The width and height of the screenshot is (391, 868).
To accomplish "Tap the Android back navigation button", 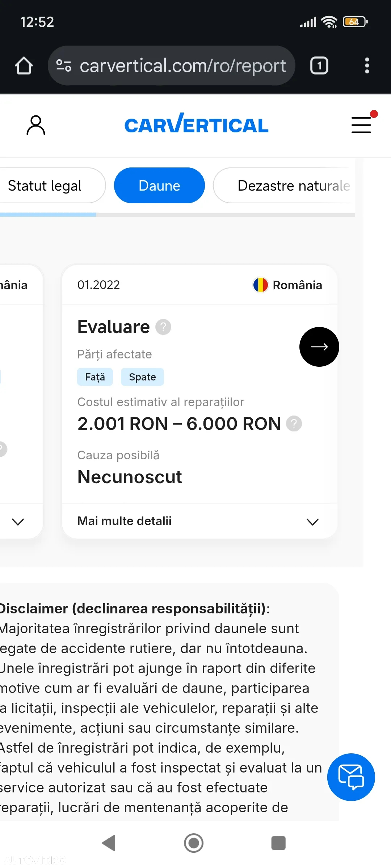I will coord(109,843).
